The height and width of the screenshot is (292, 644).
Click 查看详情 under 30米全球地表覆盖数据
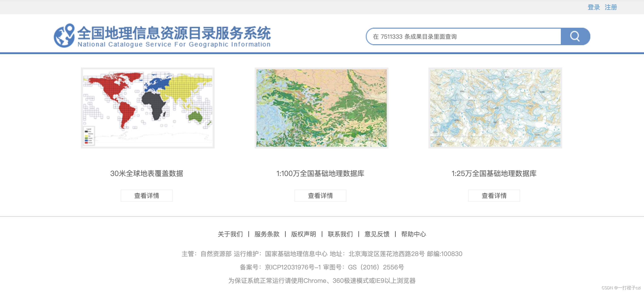146,195
